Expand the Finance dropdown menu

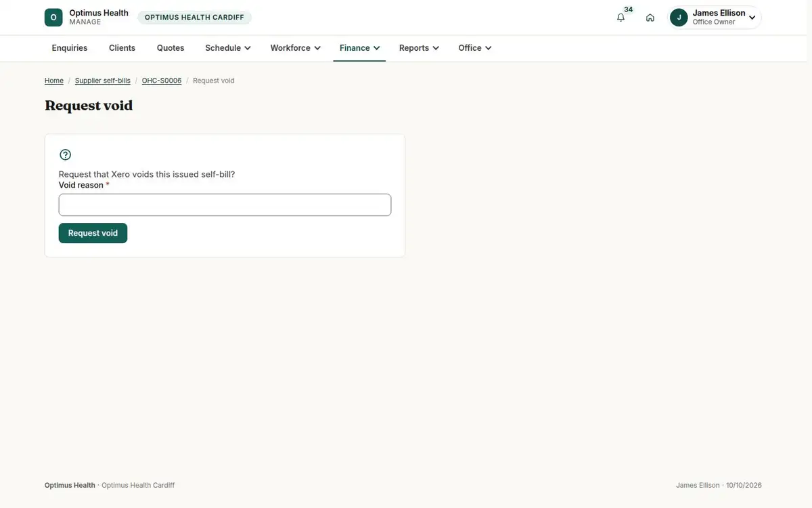click(x=359, y=48)
